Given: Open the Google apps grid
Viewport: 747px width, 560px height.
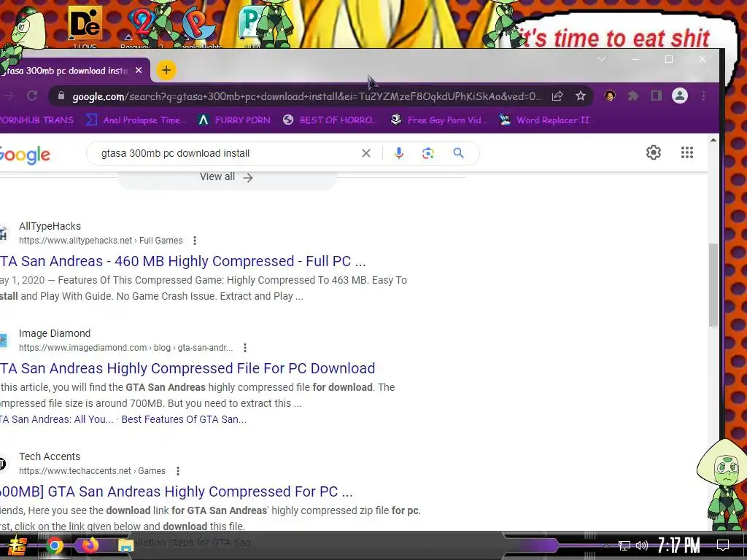Looking at the screenshot, I should pyautogui.click(x=687, y=152).
